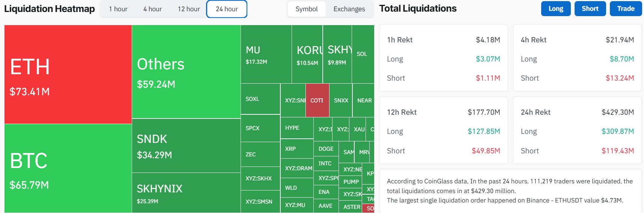This screenshot has width=644, height=213.
Task: Open the DOGE heatmap tile
Action: click(326, 149)
